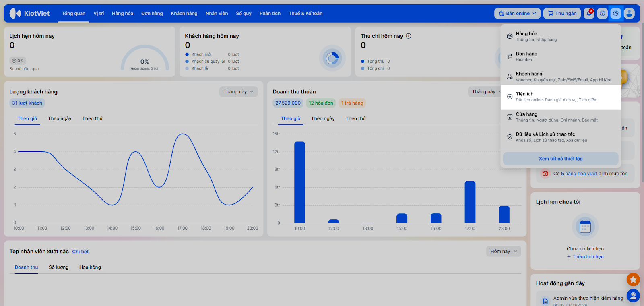This screenshot has width=644, height=306.
Task: Click the orange star floating icon
Action: point(633,279)
